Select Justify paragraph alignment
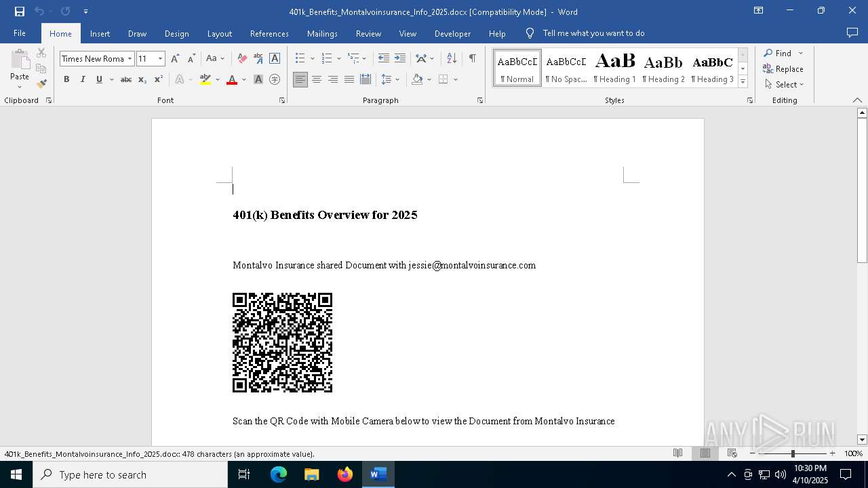This screenshot has height=488, width=868. [x=349, y=79]
